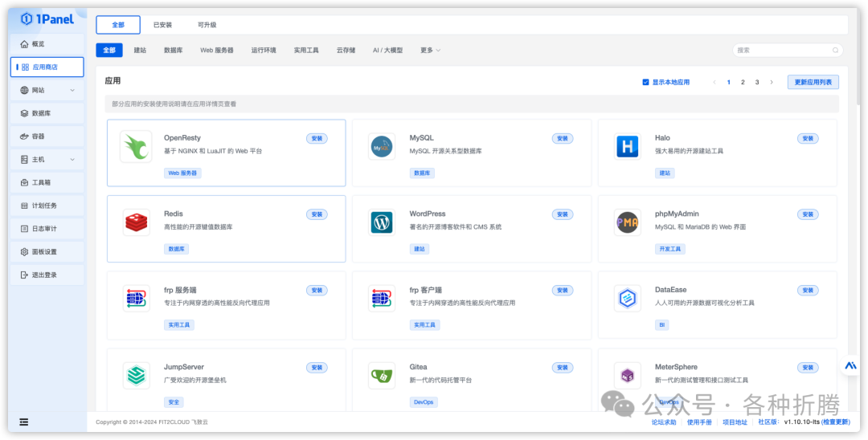Toggle the 显示本地应用 checkbox
This screenshot has height=440, width=868.
point(645,82)
